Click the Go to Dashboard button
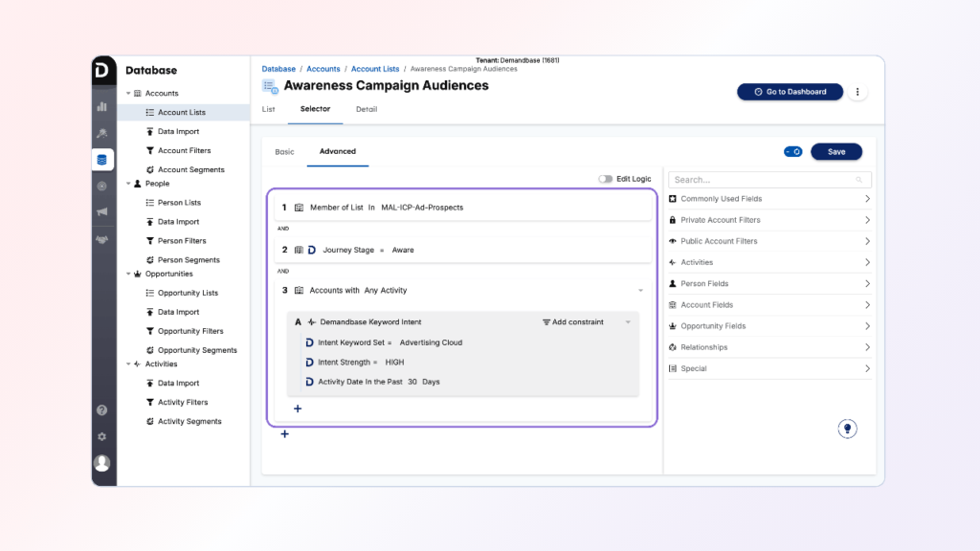 point(790,92)
